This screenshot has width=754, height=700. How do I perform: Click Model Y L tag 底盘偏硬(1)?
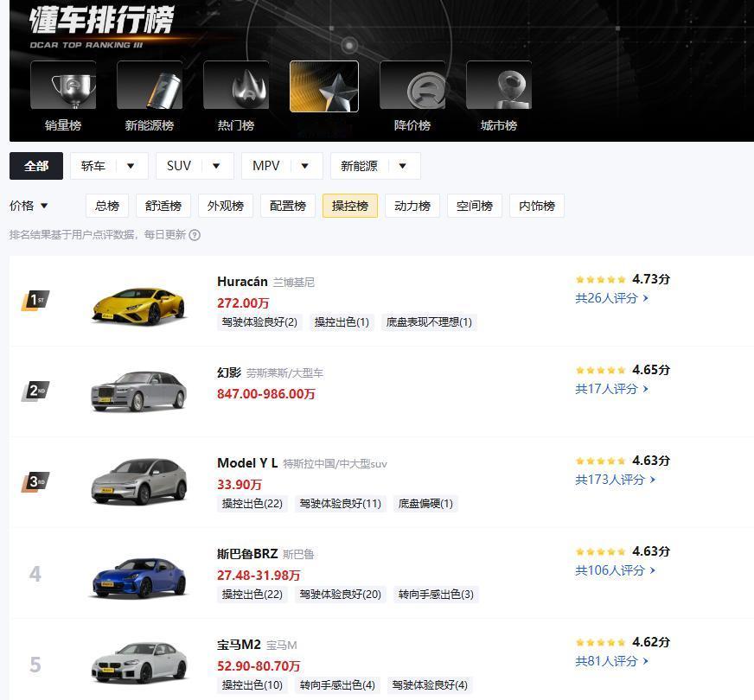[x=425, y=504]
